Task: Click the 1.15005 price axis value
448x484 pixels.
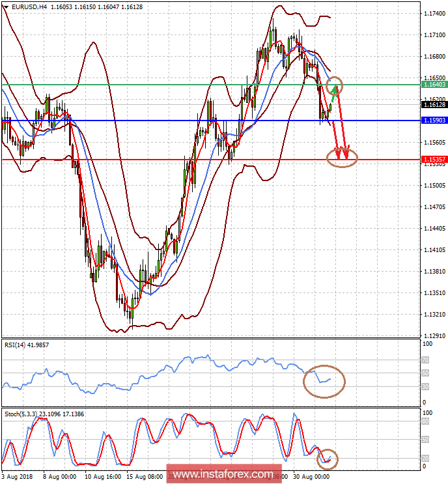Action: coord(435,185)
